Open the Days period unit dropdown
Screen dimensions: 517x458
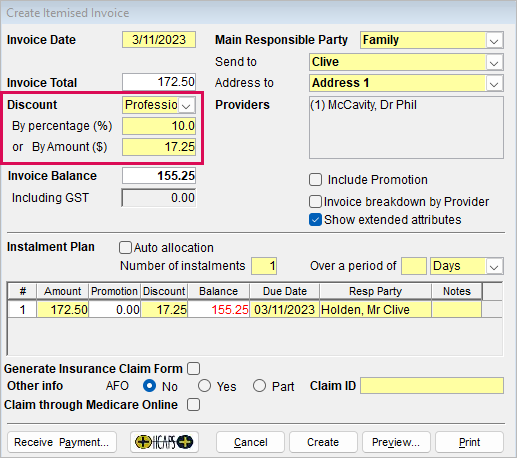click(494, 266)
